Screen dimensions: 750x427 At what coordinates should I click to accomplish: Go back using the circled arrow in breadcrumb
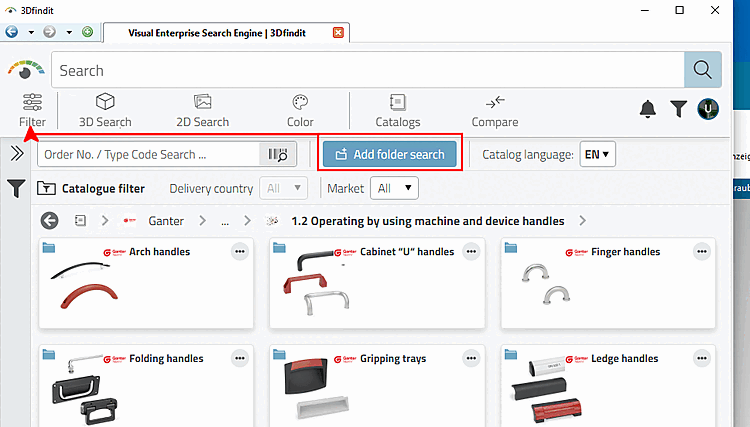49,221
